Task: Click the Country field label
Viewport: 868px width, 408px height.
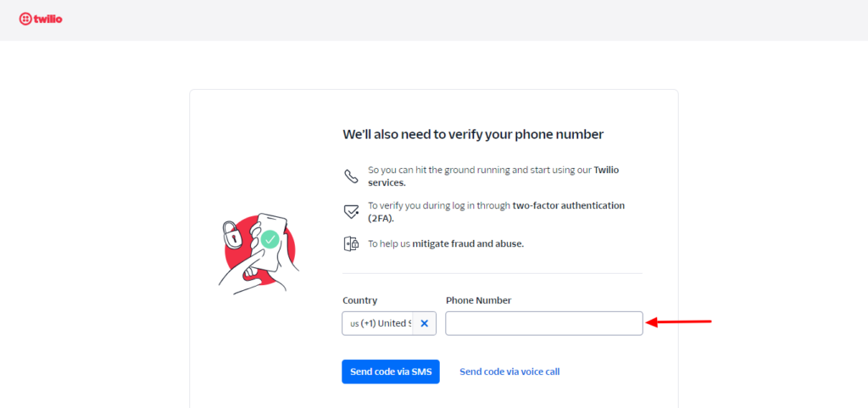Action: [x=359, y=300]
